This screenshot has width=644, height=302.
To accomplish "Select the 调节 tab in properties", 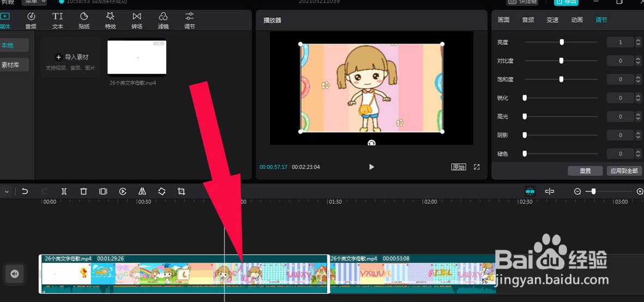I will pos(601,20).
